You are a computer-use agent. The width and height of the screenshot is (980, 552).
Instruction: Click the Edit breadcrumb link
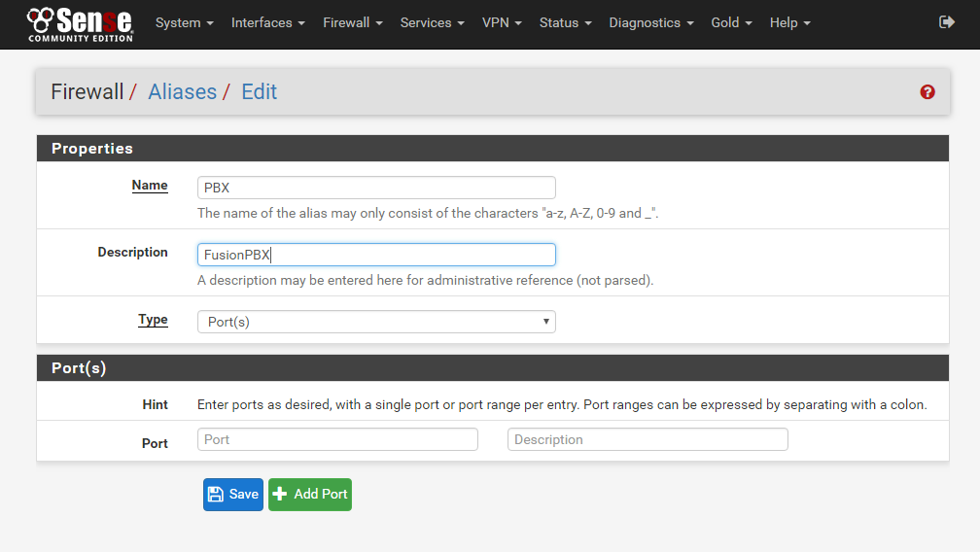click(x=259, y=92)
